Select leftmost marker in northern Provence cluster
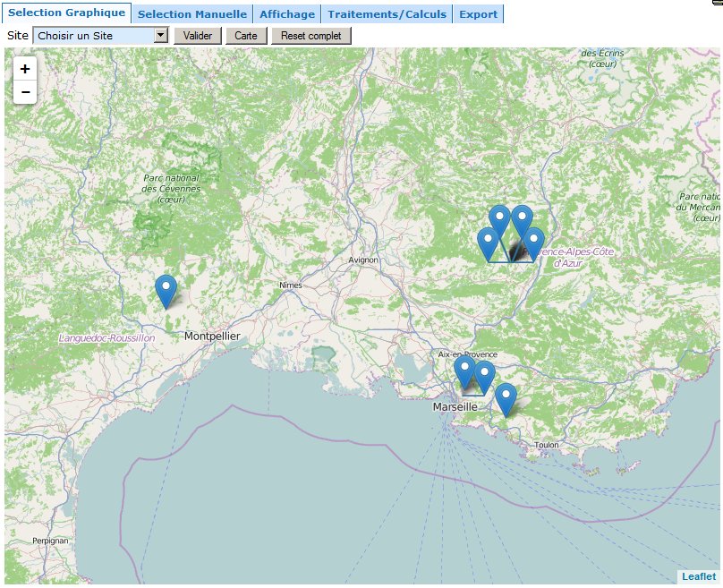Viewport: 723px width, 588px height. tap(488, 243)
